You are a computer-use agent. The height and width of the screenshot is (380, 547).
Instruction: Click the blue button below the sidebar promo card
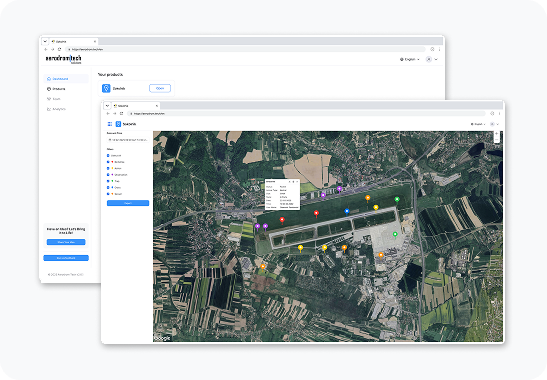coord(66,258)
